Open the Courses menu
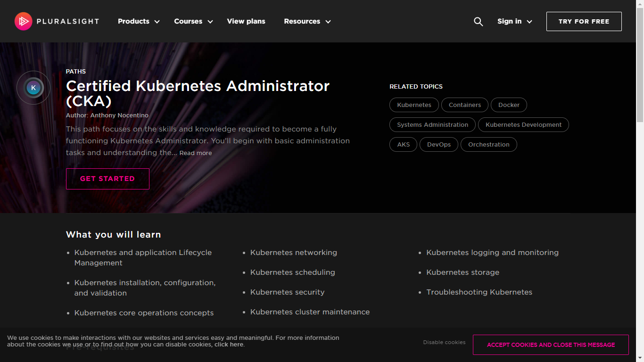644x362 pixels. [x=188, y=21]
